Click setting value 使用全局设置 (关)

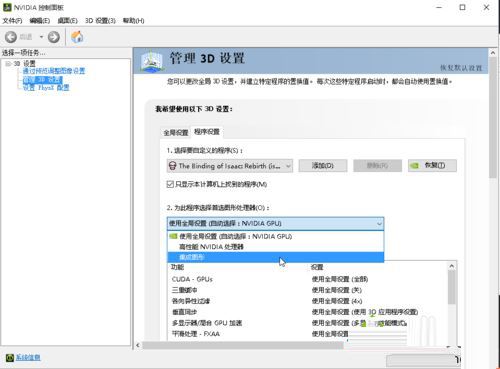pos(337,290)
